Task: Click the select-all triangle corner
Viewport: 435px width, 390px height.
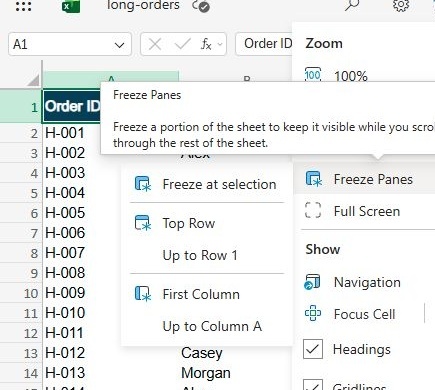Action: [34, 80]
